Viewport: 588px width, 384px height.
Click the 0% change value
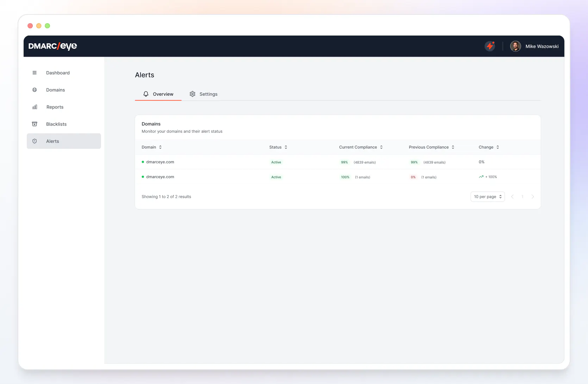tap(481, 162)
